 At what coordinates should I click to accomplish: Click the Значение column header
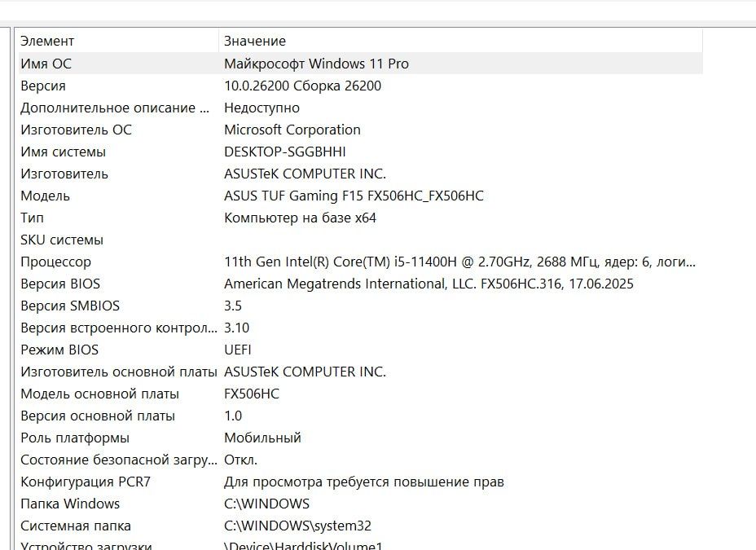pyautogui.click(x=255, y=41)
